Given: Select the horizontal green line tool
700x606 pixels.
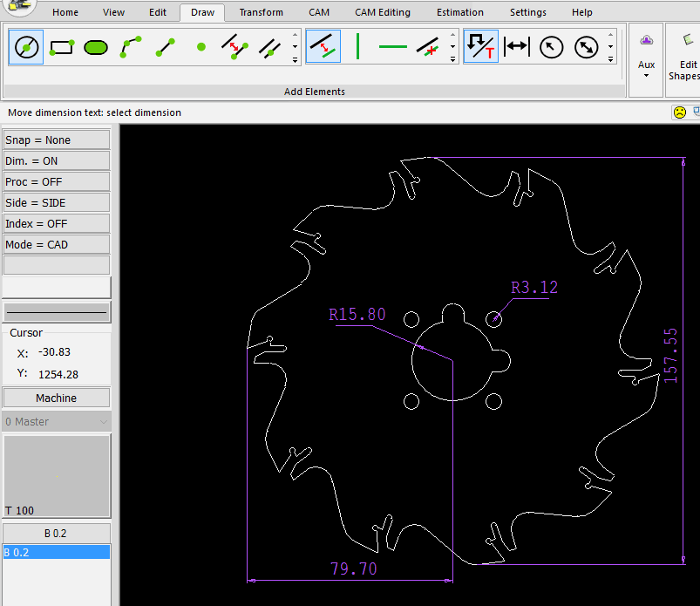Looking at the screenshot, I should click(x=392, y=46).
